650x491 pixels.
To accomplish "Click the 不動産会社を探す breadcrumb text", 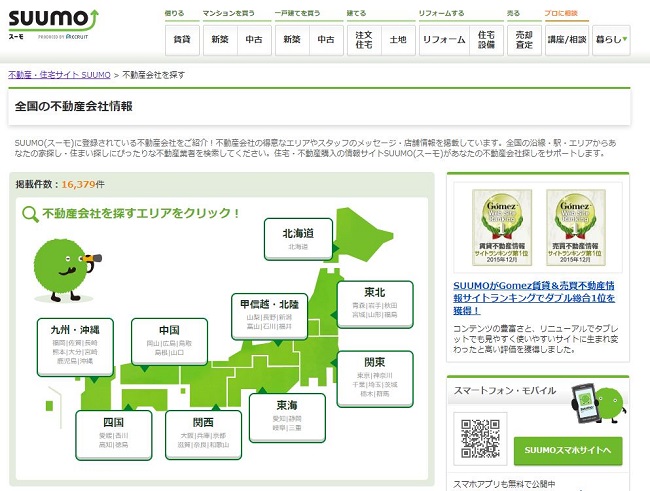I will click(x=153, y=75).
